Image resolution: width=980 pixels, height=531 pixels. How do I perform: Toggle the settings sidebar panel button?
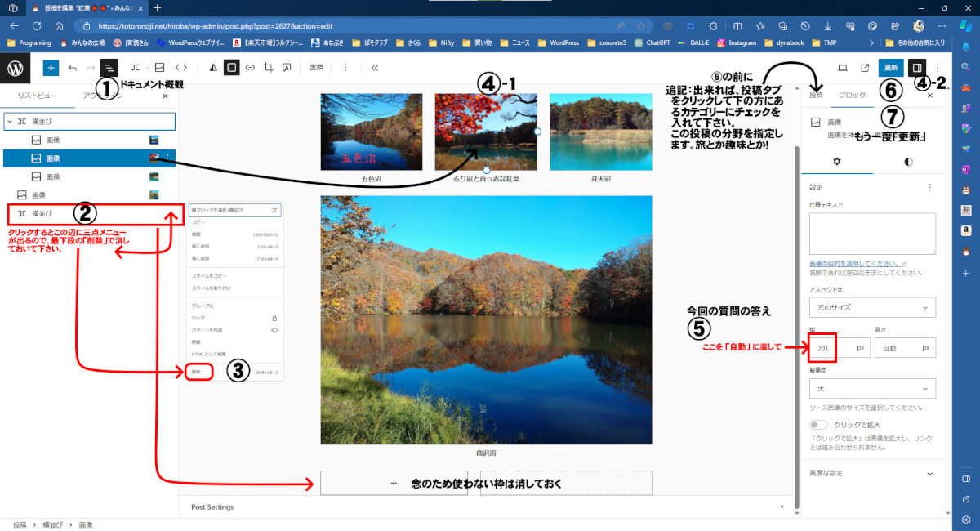pyautogui.click(x=917, y=68)
